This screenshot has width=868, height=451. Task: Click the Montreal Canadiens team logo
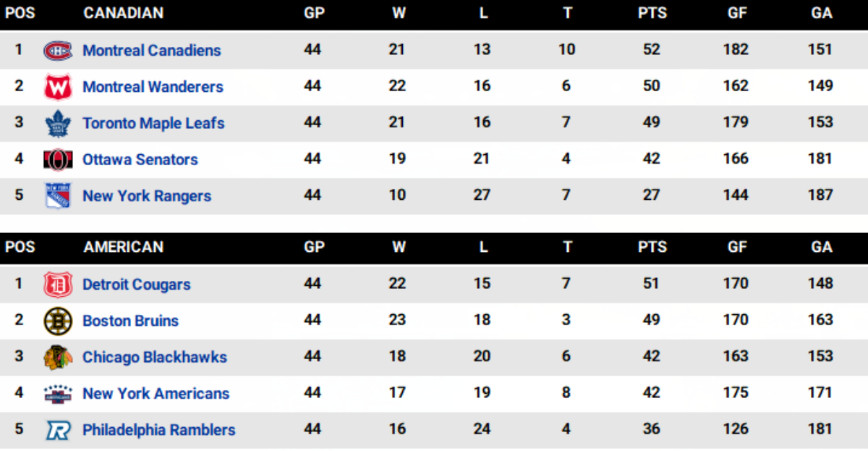pos(58,50)
